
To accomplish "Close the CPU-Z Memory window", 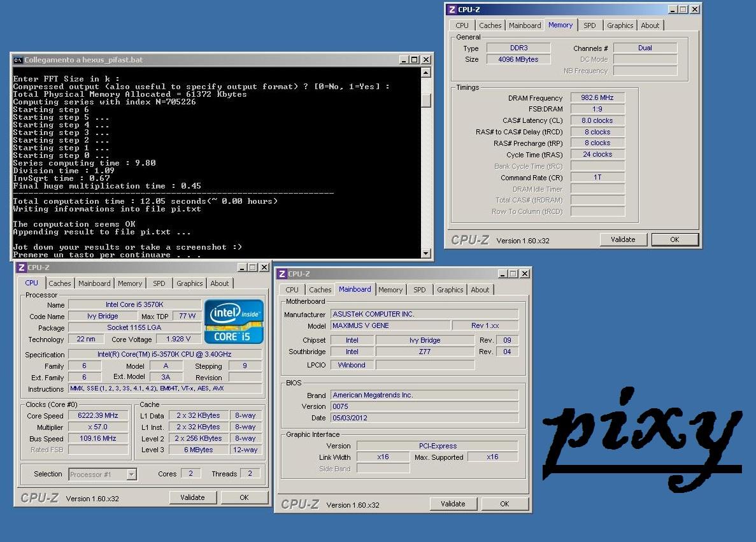I will click(695, 9).
